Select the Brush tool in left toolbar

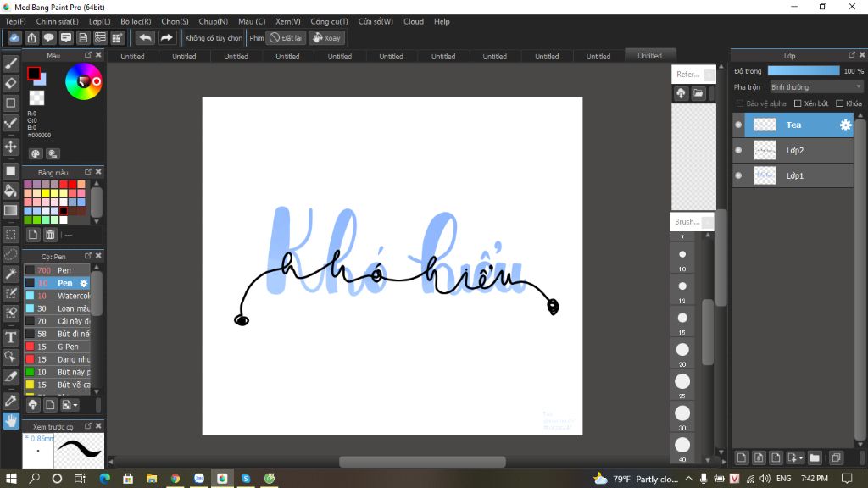point(10,64)
